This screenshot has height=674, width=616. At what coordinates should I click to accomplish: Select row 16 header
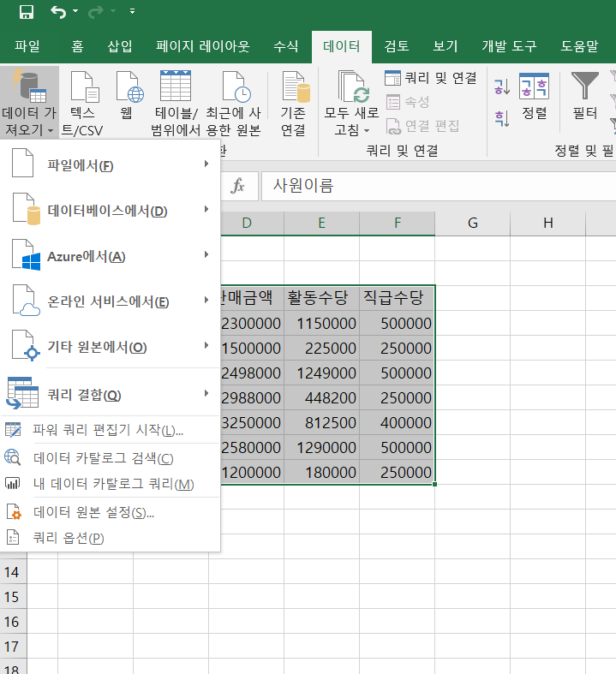pyautogui.click(x=13, y=622)
